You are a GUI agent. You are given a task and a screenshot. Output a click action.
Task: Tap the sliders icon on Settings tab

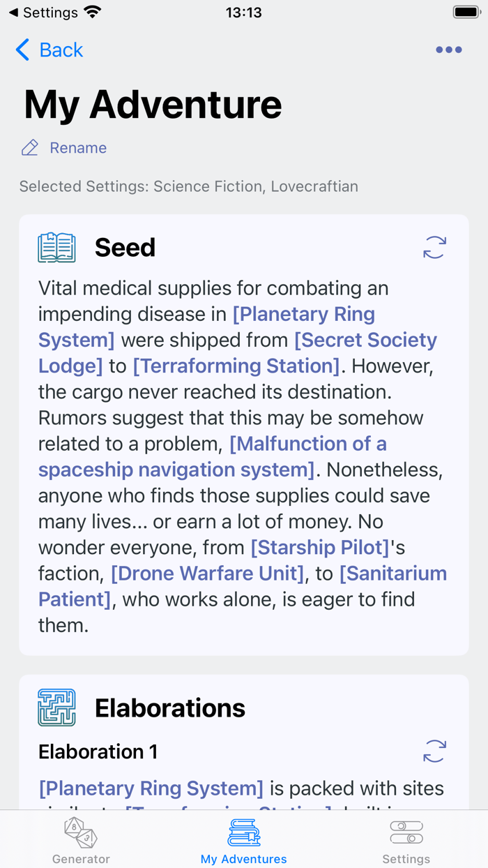coord(406,832)
